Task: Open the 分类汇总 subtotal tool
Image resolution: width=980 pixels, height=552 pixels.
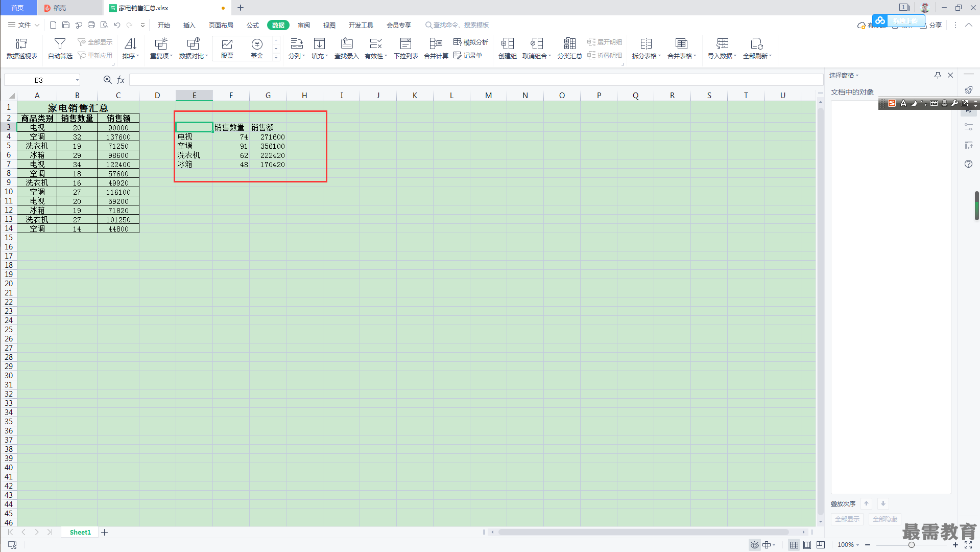Action: click(569, 49)
